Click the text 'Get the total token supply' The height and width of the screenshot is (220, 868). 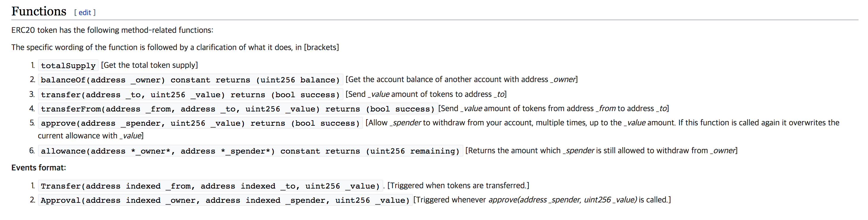pos(149,65)
